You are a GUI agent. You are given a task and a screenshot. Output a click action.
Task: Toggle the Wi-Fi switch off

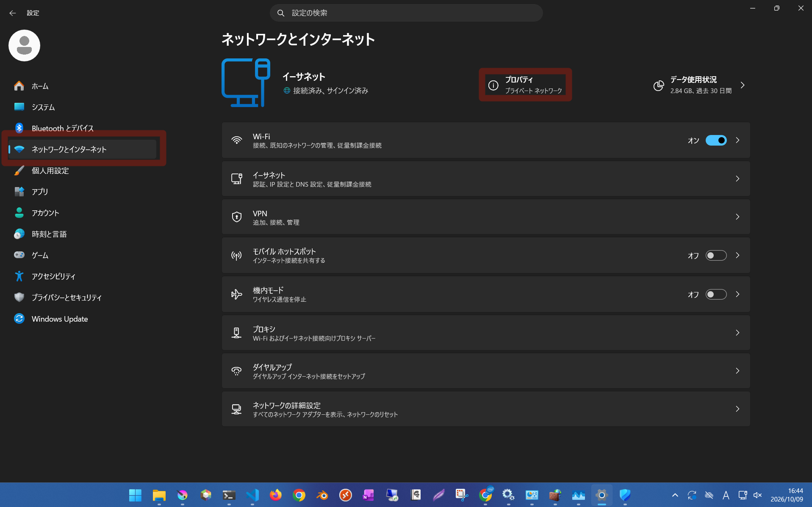point(716,141)
